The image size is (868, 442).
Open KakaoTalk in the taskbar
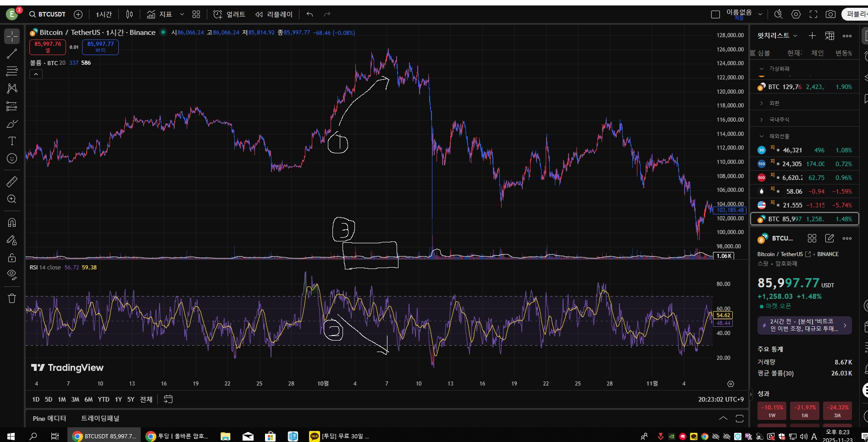339,436
